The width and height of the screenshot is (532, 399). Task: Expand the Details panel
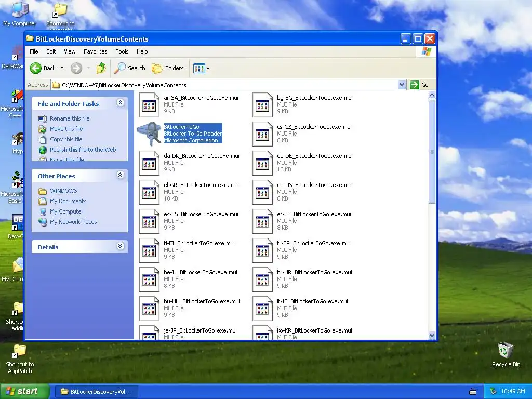click(x=120, y=246)
